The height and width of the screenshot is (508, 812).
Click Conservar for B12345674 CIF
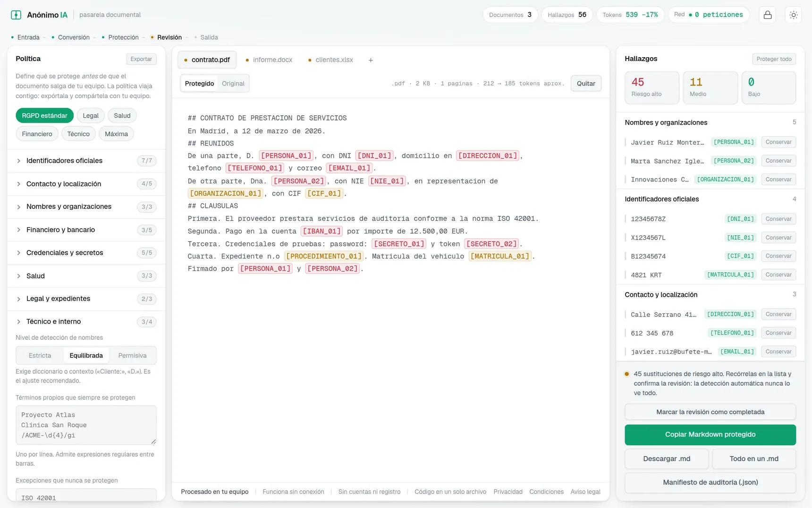click(x=778, y=256)
